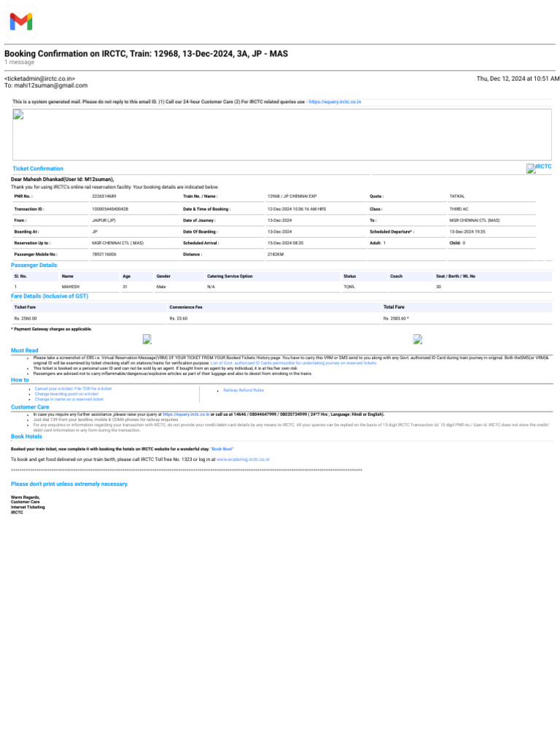Click the How to heading

point(20,380)
